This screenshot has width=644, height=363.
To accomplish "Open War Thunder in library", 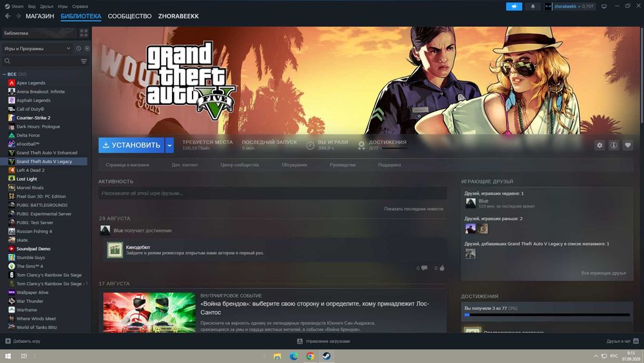I will 30,301.
